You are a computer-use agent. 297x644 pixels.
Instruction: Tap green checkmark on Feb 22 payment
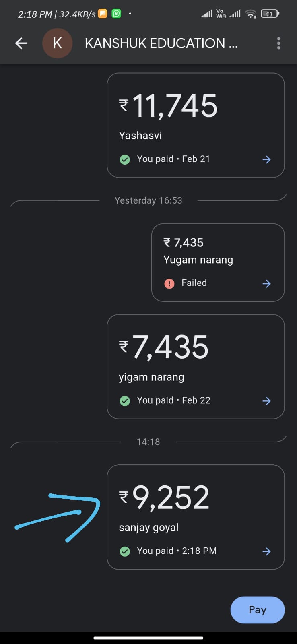[125, 401]
